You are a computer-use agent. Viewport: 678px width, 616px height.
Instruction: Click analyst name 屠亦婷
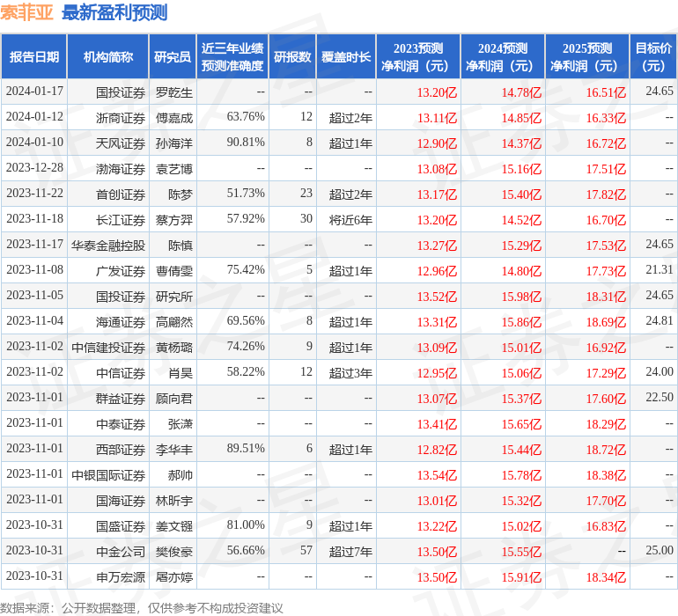[x=173, y=577]
